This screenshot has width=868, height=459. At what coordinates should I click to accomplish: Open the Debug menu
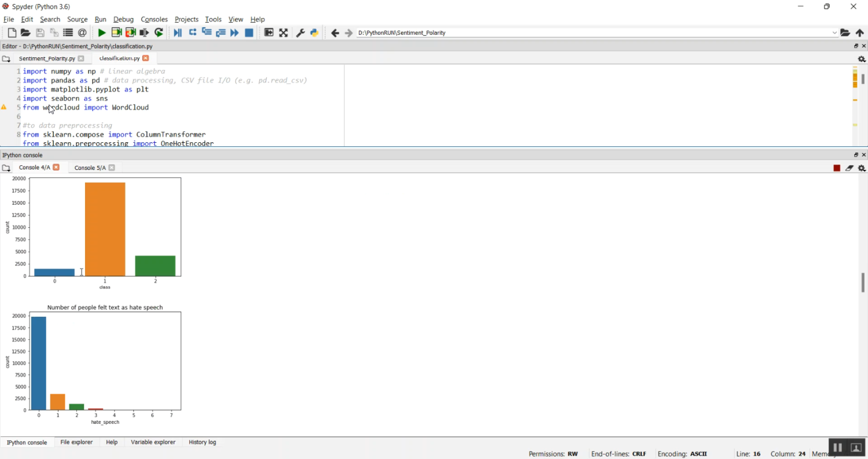click(x=123, y=19)
